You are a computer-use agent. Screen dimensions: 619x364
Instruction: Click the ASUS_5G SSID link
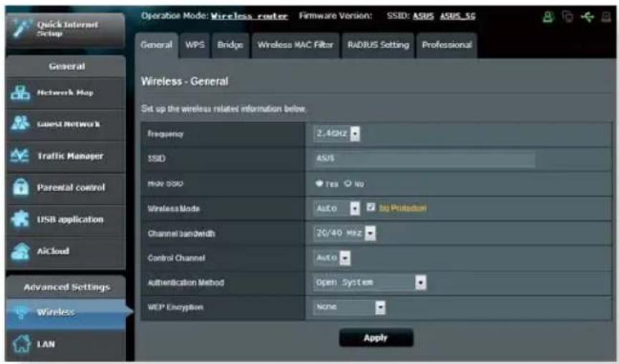click(x=458, y=16)
